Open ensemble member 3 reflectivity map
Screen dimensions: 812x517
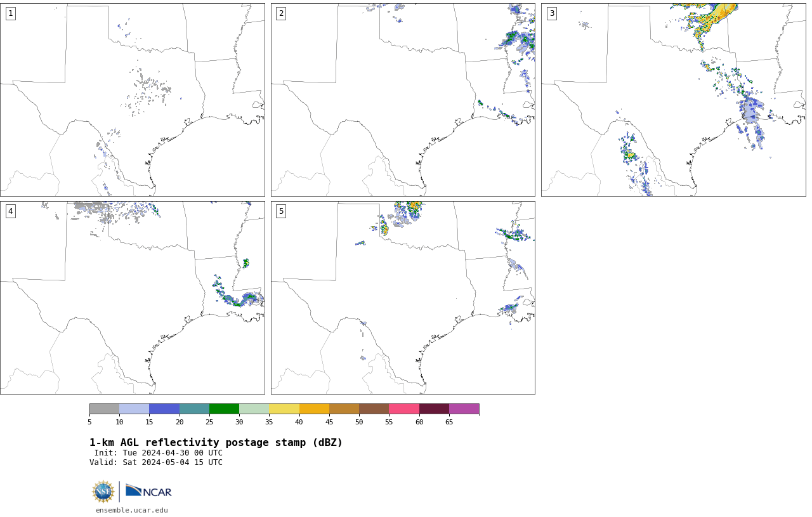click(x=674, y=100)
